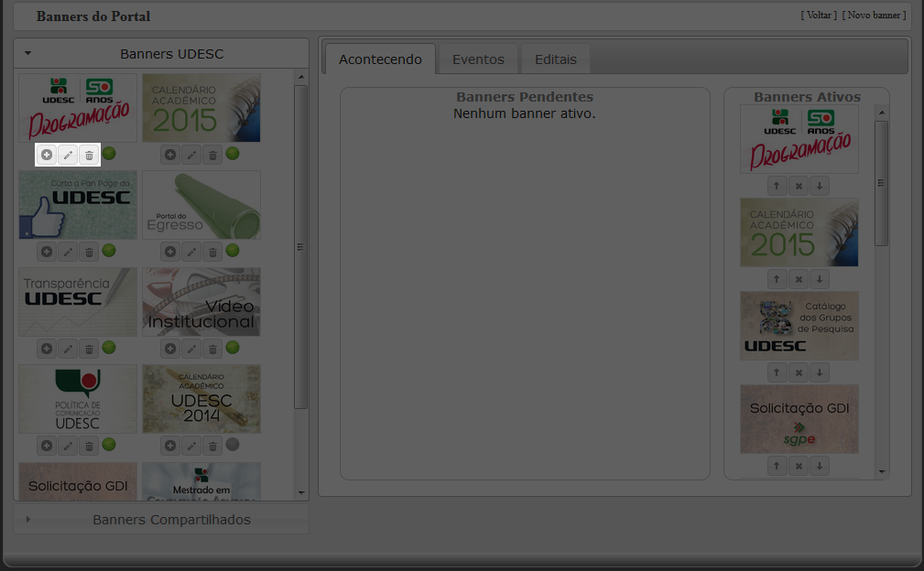Open the Fan Page da UDESC thumbnail
Viewport: 924px width, 571px height.
click(78, 205)
